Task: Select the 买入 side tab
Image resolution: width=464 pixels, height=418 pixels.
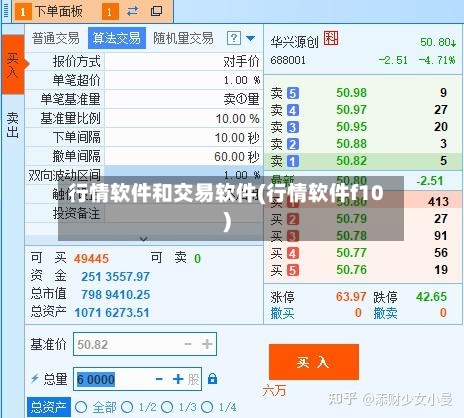Action: [13, 64]
